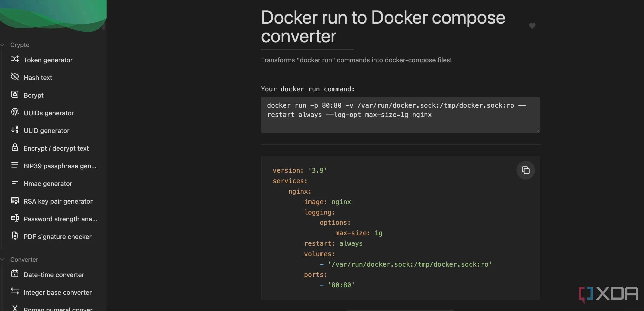Screen dimensions: 644x311
Task: Click the RSA key pair certificate icon
Action: pos(15,201)
